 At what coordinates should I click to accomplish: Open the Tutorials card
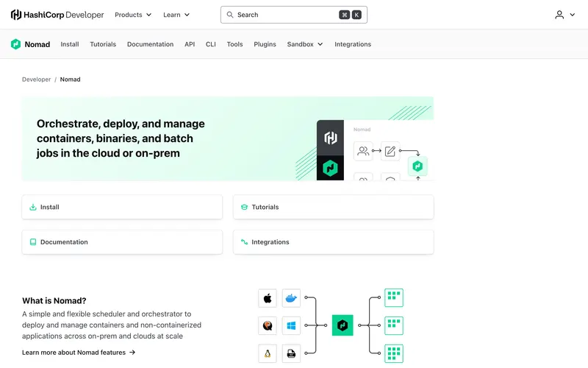[334, 207]
